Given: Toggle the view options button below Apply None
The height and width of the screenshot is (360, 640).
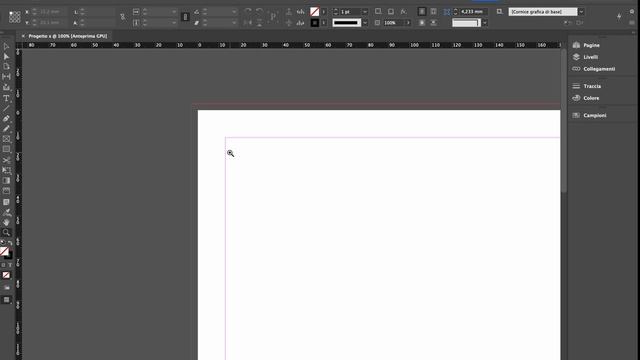Looking at the screenshot, I should [x=6, y=288].
